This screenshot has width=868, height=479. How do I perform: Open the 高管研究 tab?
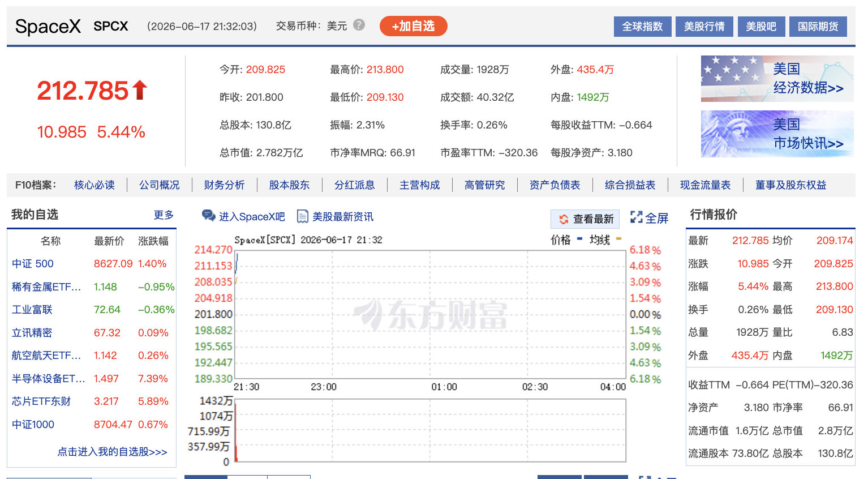click(x=485, y=185)
